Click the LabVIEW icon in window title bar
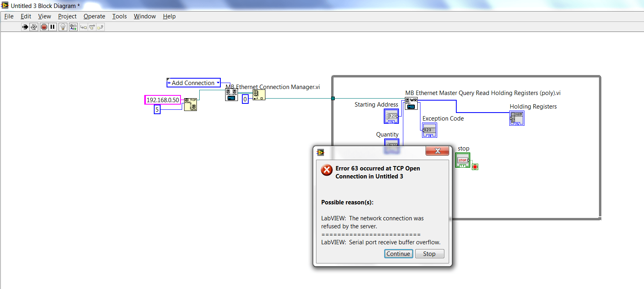 (x=5, y=5)
